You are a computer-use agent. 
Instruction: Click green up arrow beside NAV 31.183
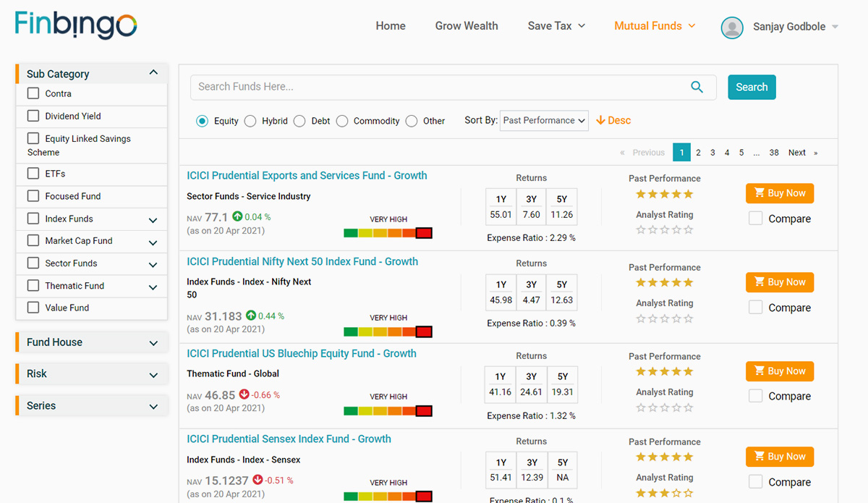tap(251, 316)
